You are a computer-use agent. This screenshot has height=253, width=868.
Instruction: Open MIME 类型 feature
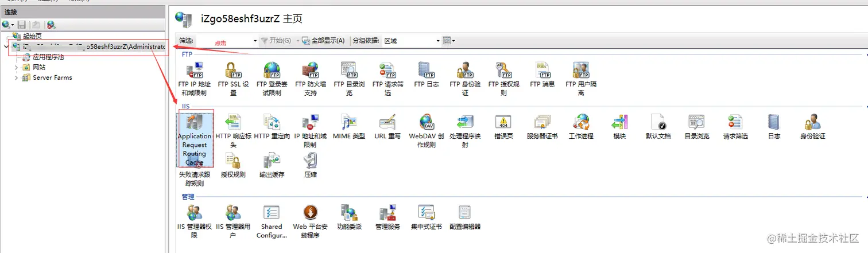[349, 127]
